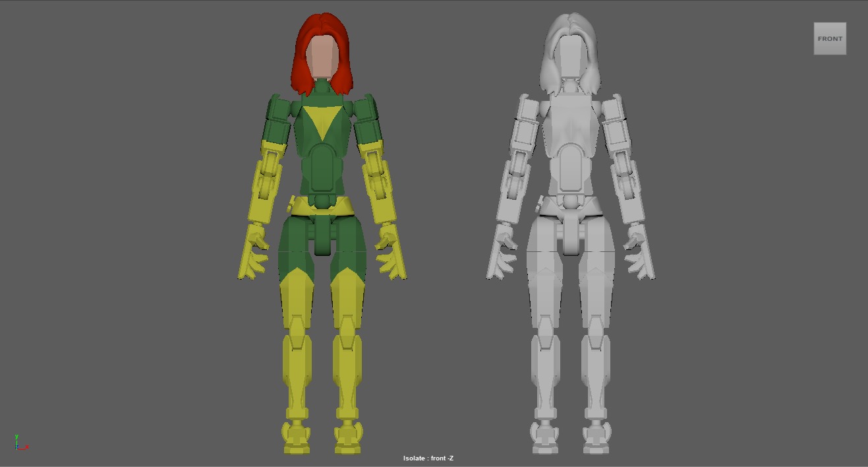Select the red hair of the colored figure
The width and height of the screenshot is (868, 467).
(322, 24)
